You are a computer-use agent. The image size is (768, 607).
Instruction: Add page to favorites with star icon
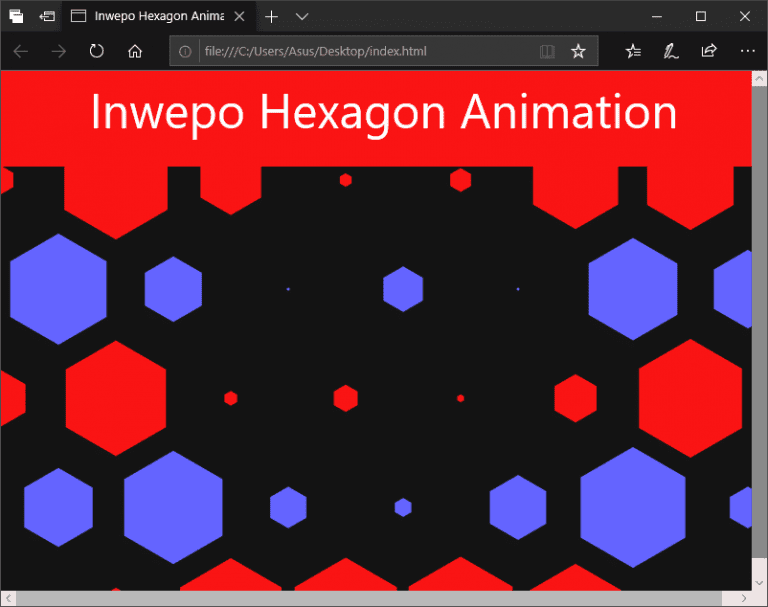[x=578, y=51]
